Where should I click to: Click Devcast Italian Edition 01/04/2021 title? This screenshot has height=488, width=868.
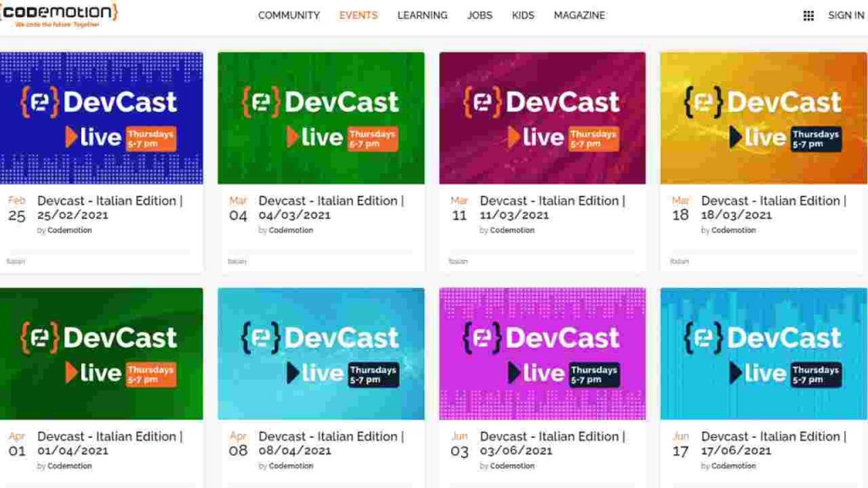coord(109,443)
